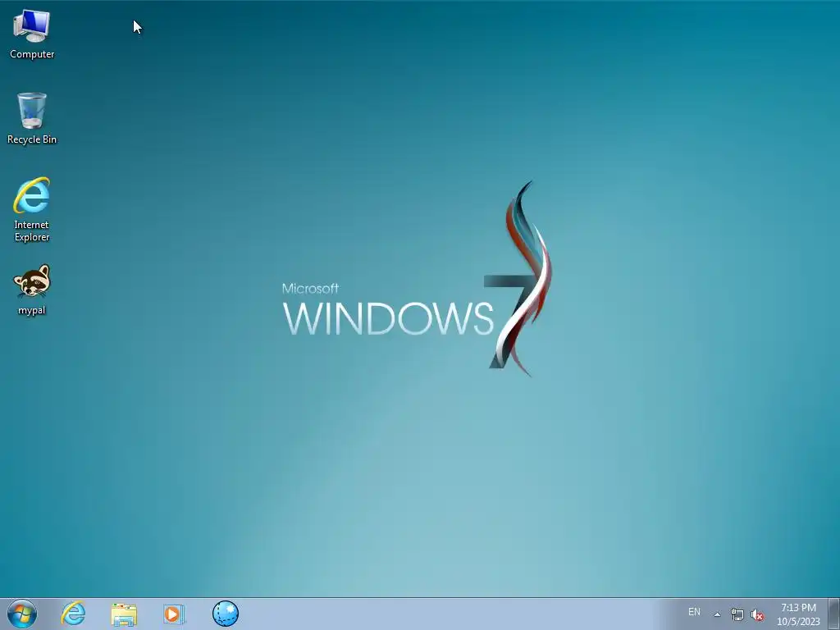Open the network status tray icon
Viewport: 840px width, 630px height.
click(x=737, y=614)
